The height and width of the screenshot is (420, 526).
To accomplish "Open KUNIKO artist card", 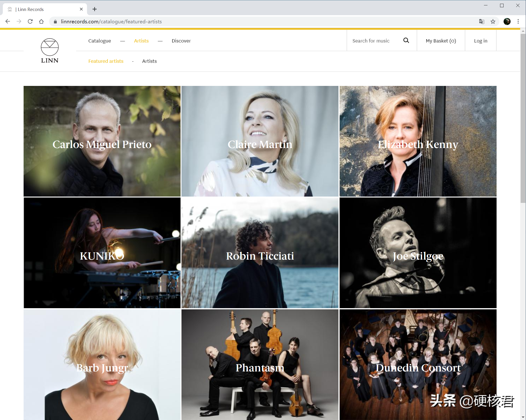I will 102,253.
